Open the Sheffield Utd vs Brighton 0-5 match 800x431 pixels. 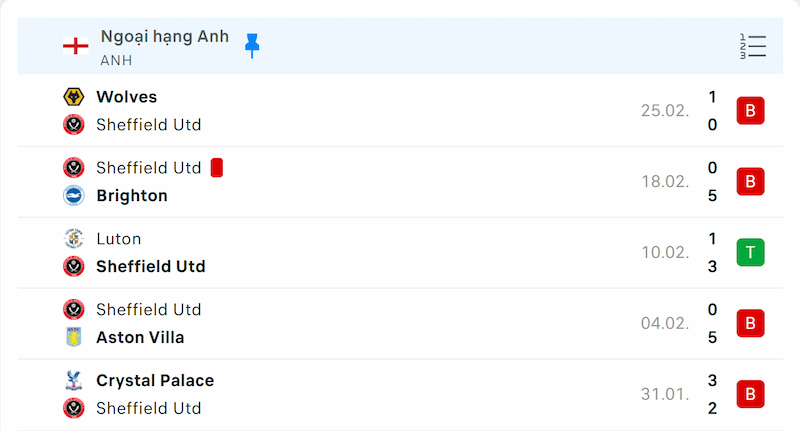400,182
